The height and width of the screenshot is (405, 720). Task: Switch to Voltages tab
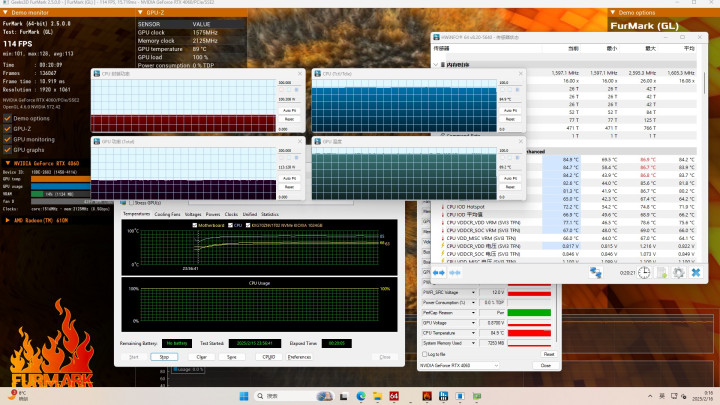[193, 214]
